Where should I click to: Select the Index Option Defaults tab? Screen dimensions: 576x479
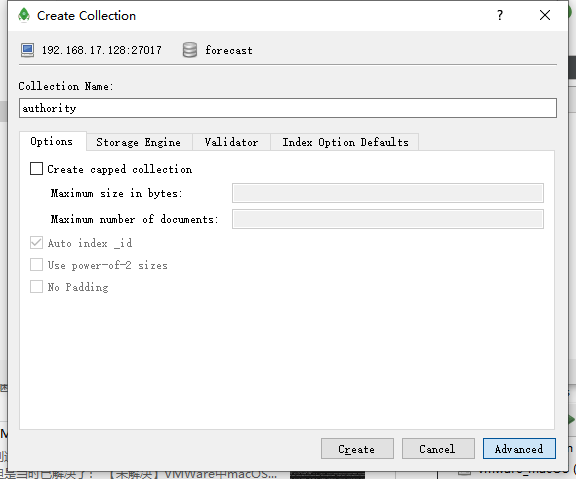click(345, 142)
